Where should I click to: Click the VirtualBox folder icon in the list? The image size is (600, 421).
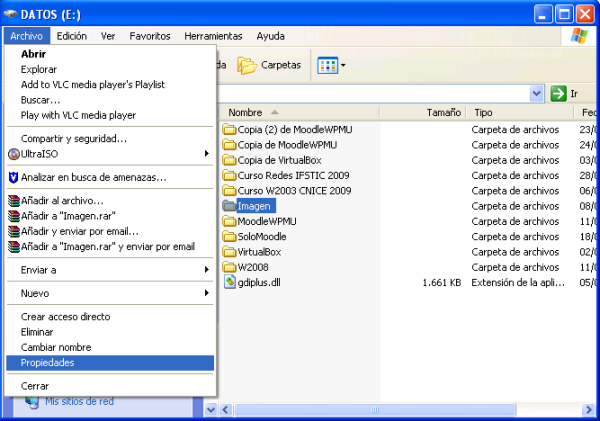coord(229,252)
